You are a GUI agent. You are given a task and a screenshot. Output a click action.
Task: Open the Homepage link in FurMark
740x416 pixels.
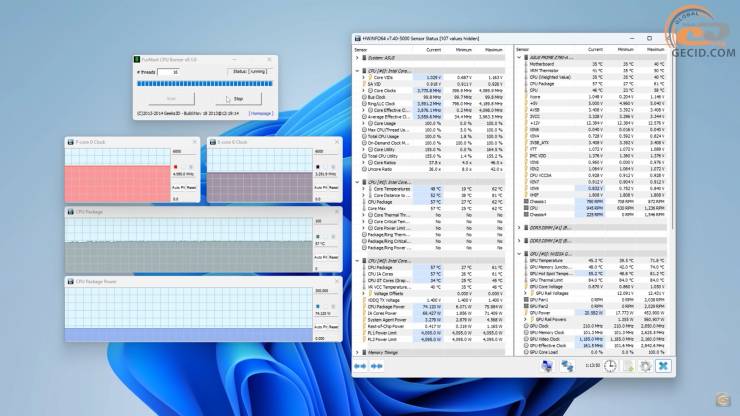[261, 113]
